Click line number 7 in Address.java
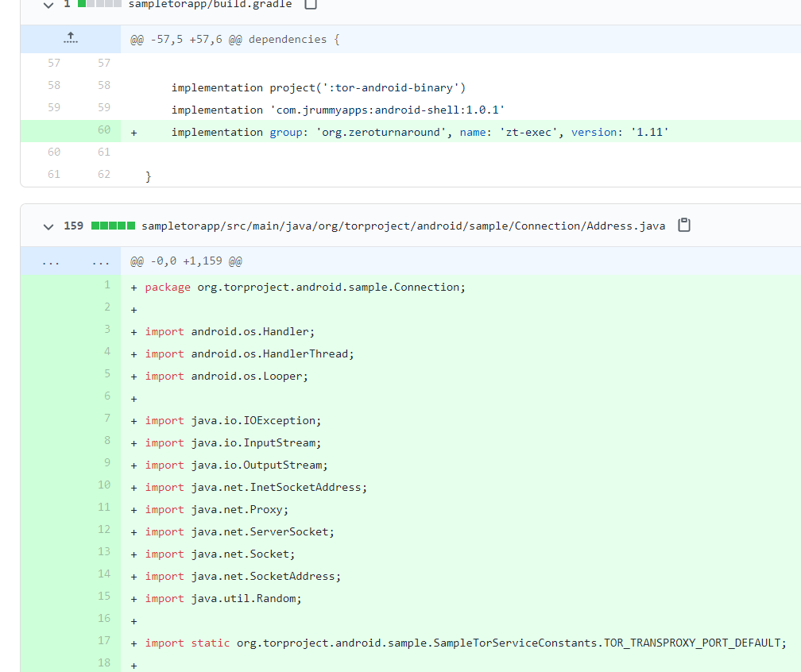This screenshot has width=801, height=672. tap(107, 418)
